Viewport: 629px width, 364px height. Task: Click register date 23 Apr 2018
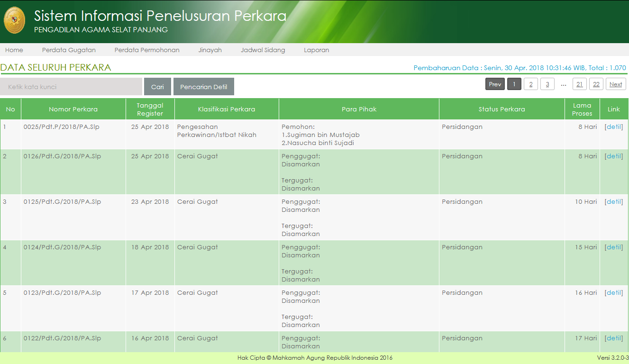(150, 202)
